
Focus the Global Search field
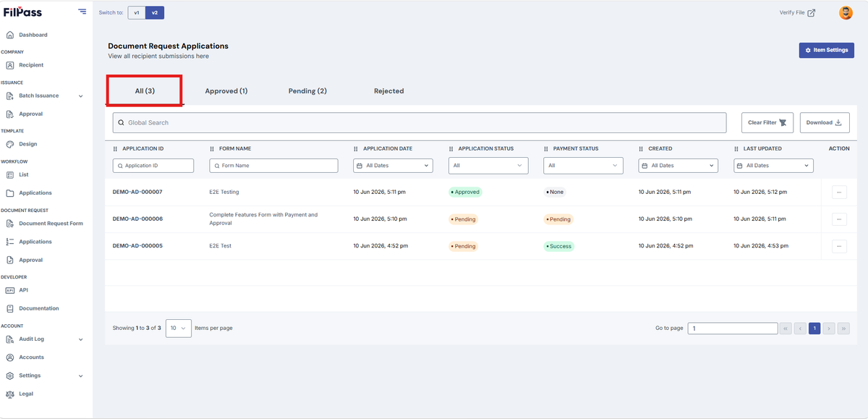coord(420,122)
